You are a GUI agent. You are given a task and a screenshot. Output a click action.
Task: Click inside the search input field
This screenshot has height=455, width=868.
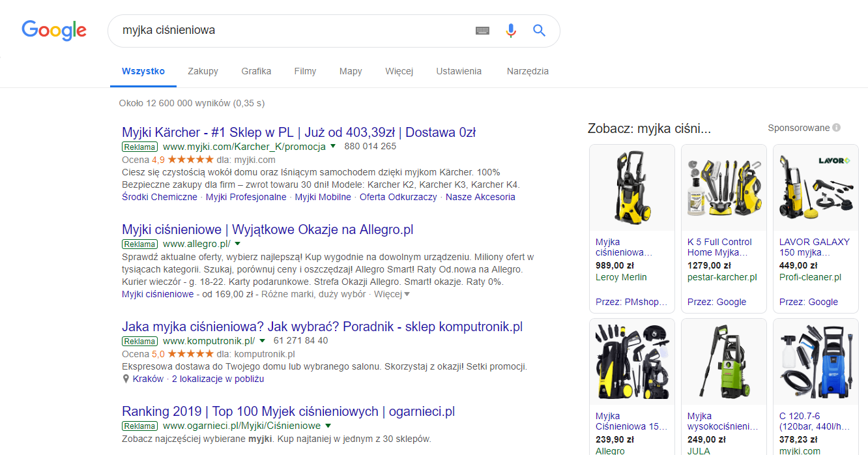coord(293,31)
